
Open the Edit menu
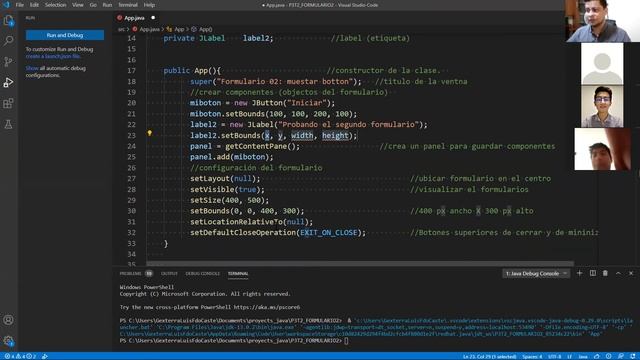click(34, 5)
